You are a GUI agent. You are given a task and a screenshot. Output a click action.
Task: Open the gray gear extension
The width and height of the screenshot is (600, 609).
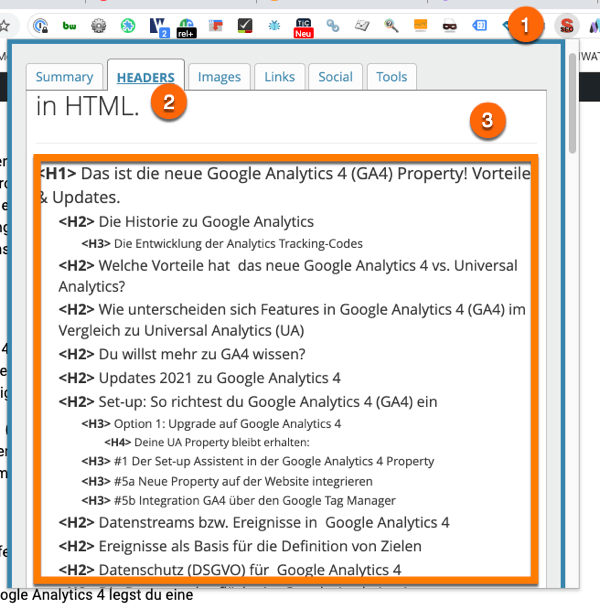(99, 26)
